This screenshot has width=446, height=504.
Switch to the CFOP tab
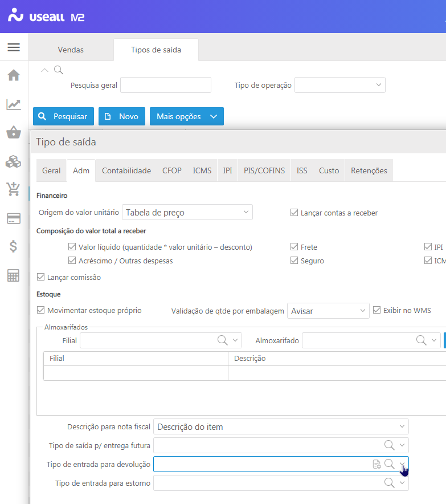172,170
